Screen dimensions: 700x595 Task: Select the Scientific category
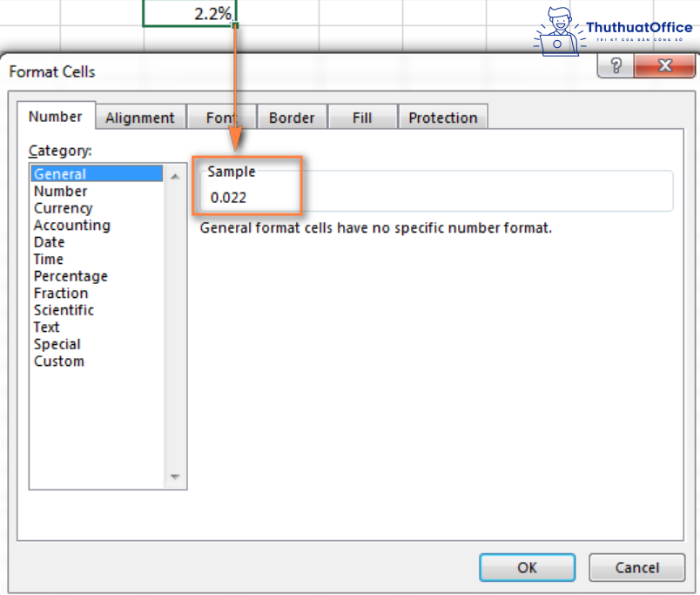[64, 310]
